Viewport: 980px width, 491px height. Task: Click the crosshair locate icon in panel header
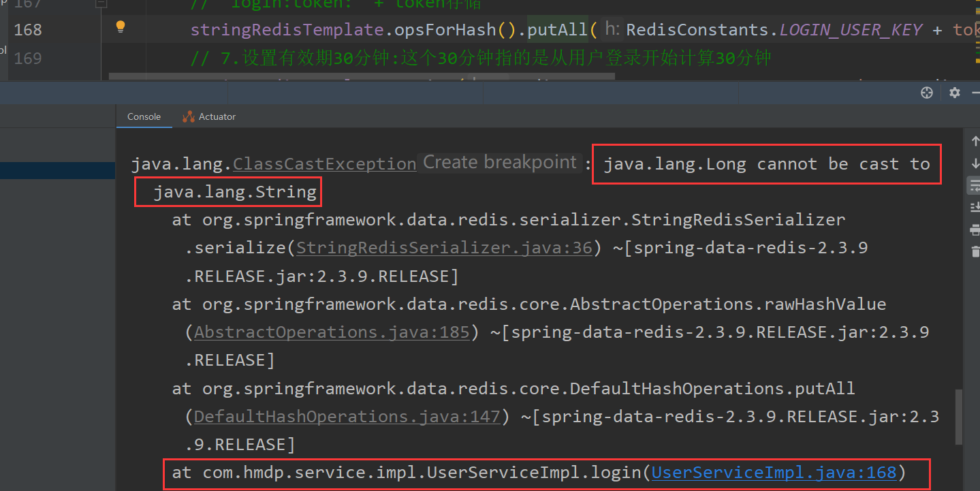pos(926,93)
